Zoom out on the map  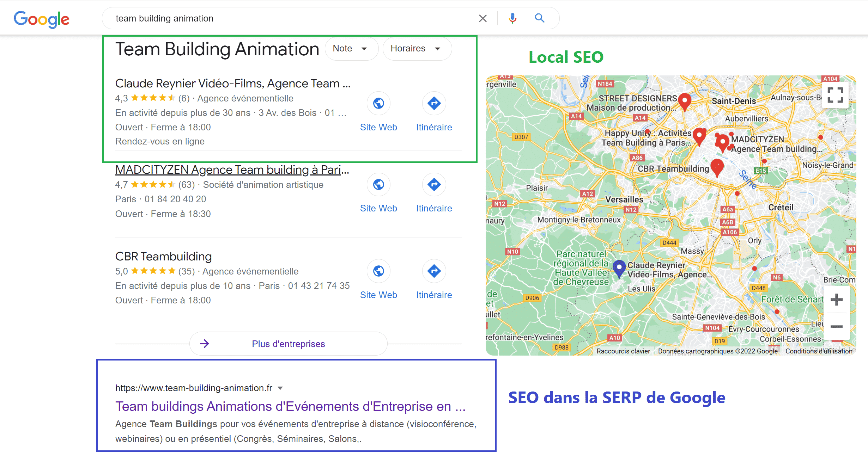point(836,327)
